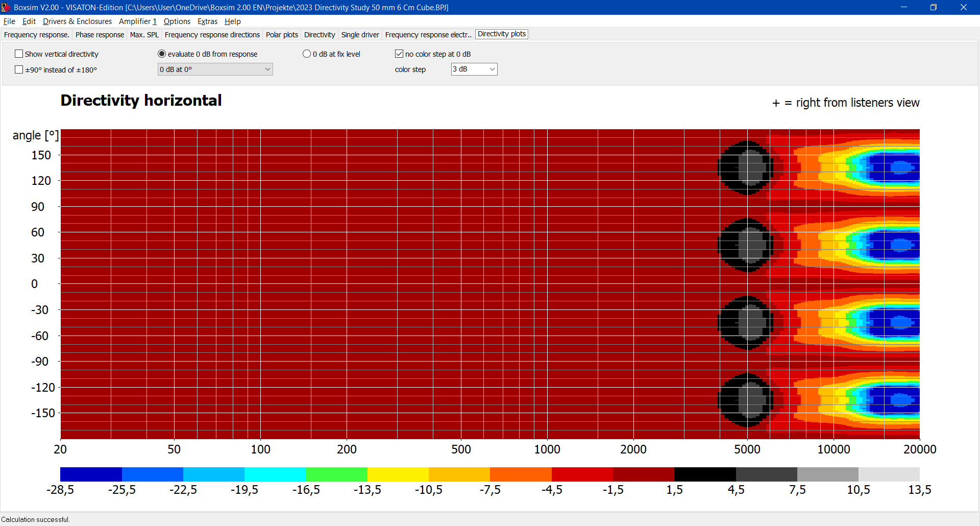Click '+ = right from listeners view' note
Viewport: 980px width, 526px height.
(x=846, y=103)
